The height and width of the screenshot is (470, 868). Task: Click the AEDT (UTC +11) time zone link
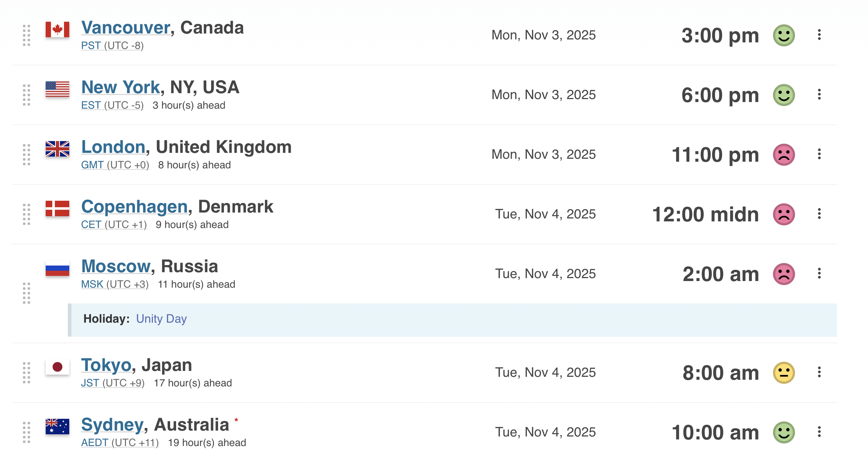coord(120,443)
